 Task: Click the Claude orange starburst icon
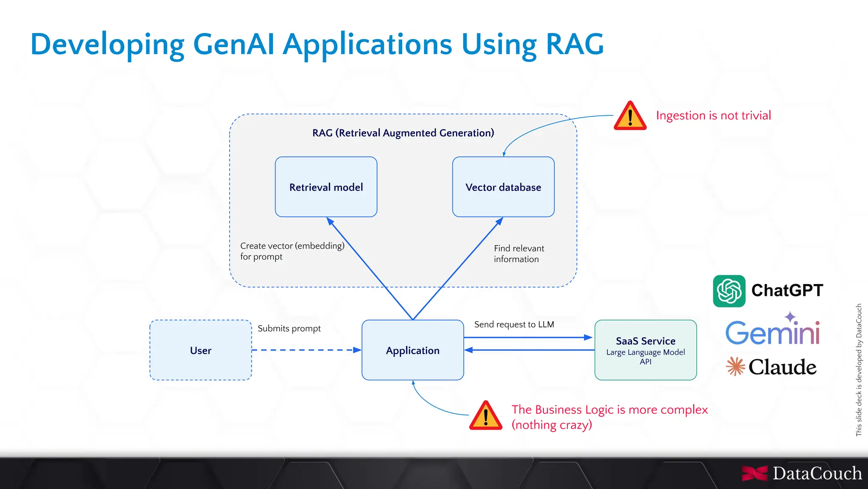[735, 366]
